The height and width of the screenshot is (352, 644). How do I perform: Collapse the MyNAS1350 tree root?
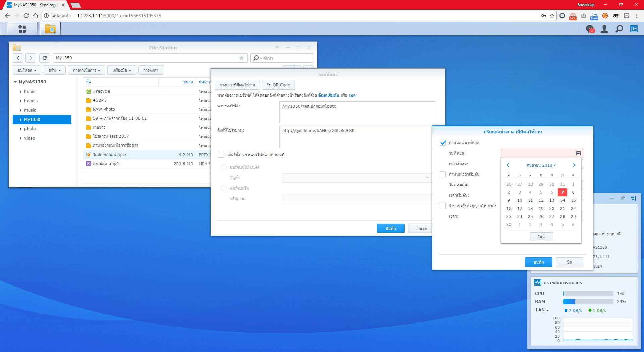tap(15, 82)
